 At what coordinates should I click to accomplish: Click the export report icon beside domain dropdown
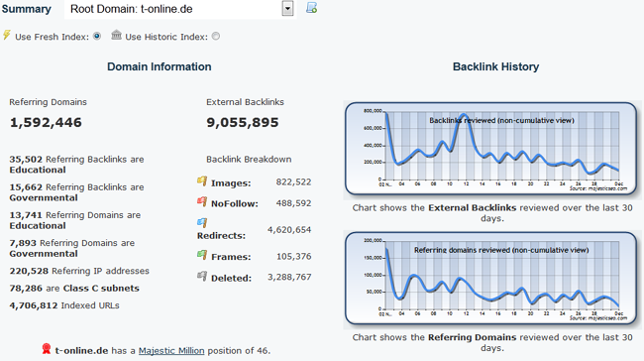coord(312,8)
